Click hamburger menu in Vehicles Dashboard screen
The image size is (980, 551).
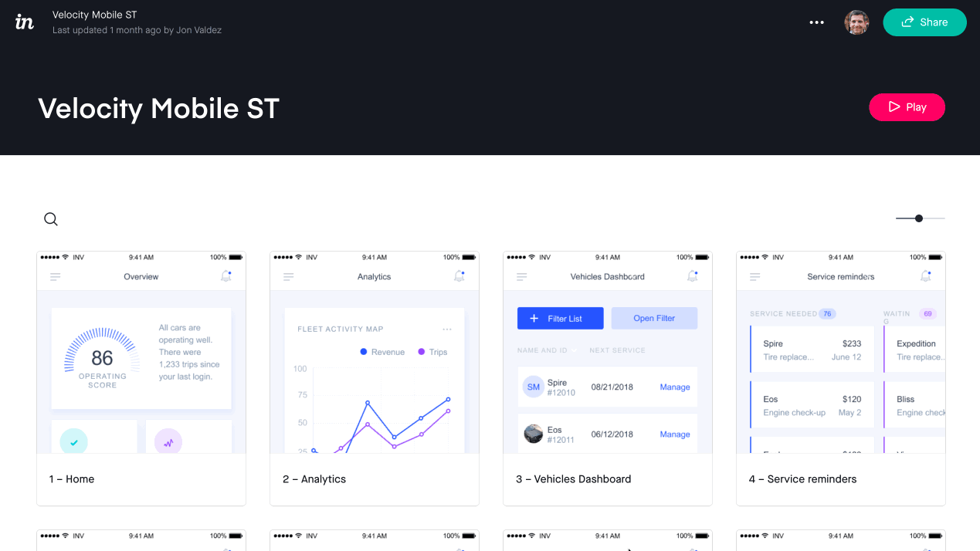[x=522, y=277]
